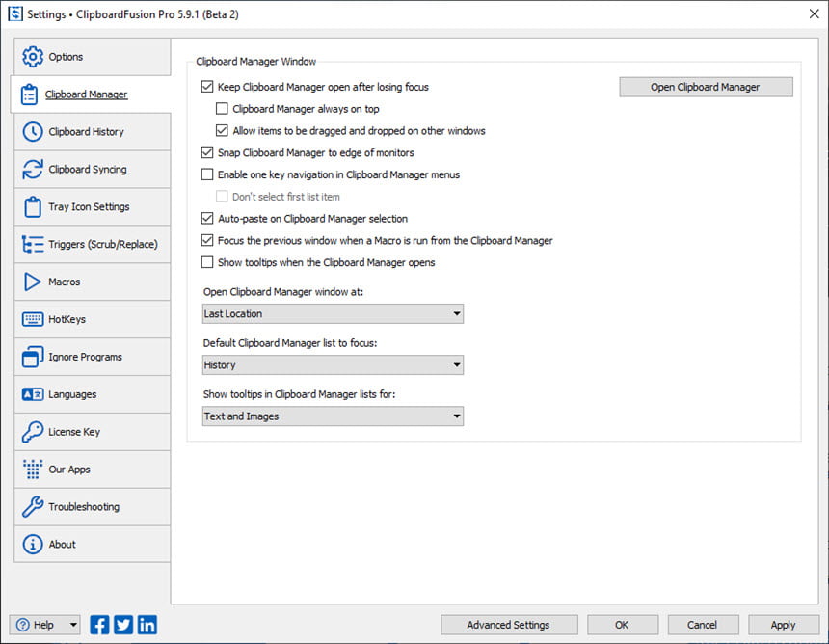Click the Apply button
Screen dimensions: 829x644
[x=783, y=625]
